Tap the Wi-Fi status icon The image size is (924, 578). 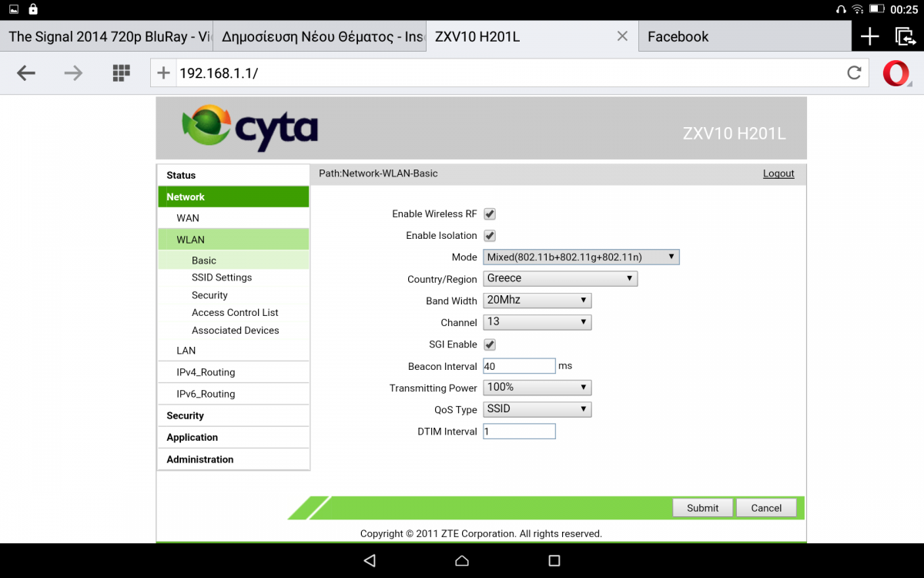[x=858, y=9]
